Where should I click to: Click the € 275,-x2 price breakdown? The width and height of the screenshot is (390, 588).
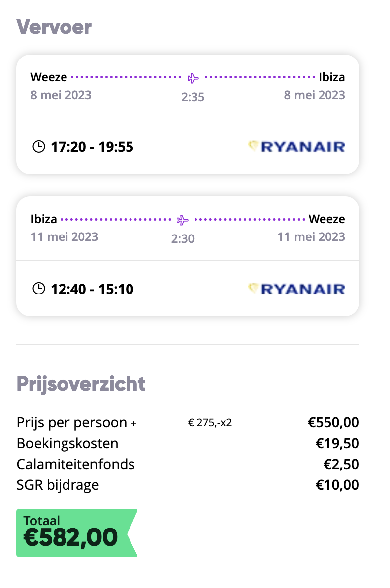coord(210,423)
